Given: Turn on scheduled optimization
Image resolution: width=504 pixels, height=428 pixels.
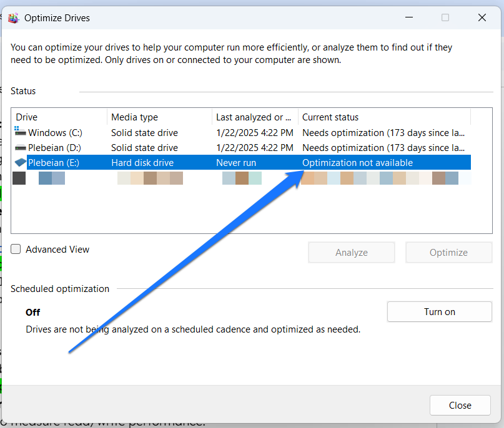Looking at the screenshot, I should pyautogui.click(x=440, y=312).
